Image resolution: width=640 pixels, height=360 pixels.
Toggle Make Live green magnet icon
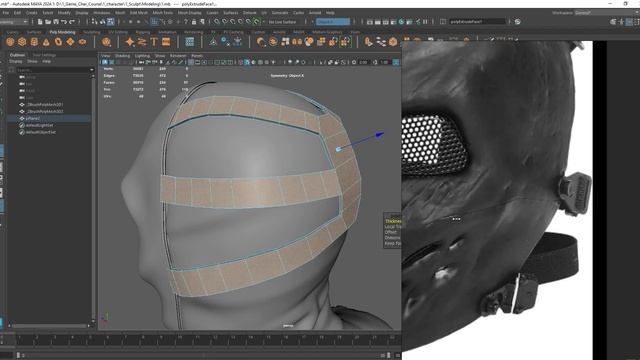coord(256,22)
